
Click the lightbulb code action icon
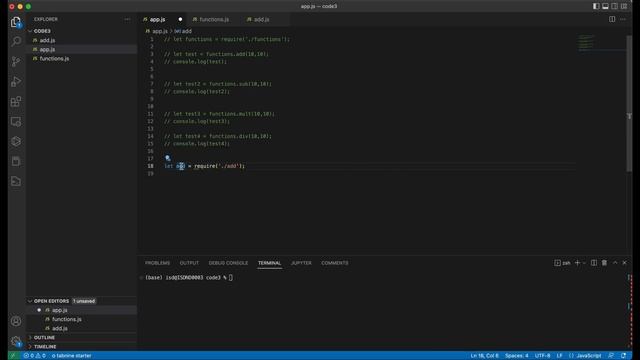coord(167,158)
